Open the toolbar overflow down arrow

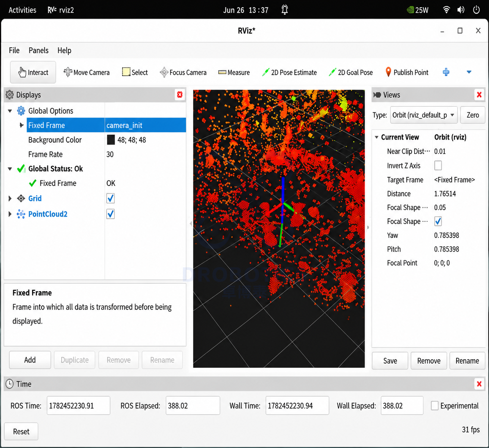click(469, 72)
